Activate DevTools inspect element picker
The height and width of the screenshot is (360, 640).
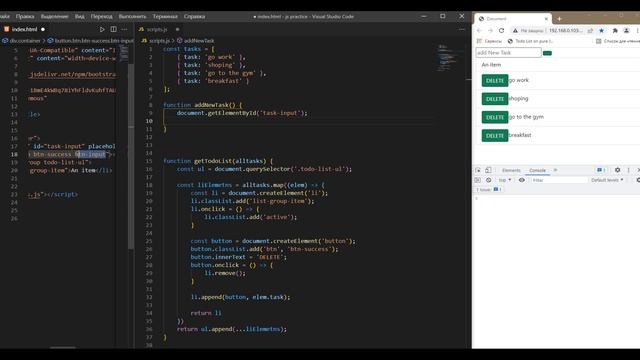pos(478,170)
